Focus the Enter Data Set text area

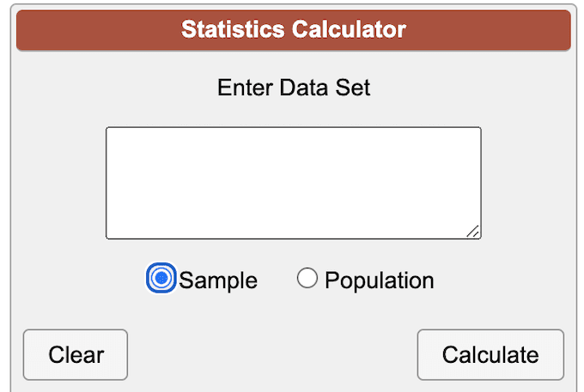click(x=294, y=183)
